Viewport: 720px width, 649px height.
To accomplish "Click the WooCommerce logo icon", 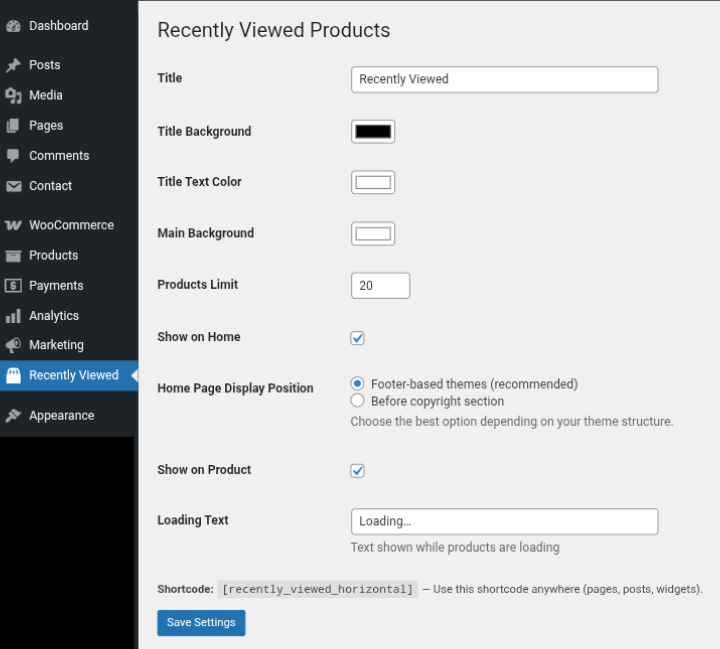I will point(13,226).
